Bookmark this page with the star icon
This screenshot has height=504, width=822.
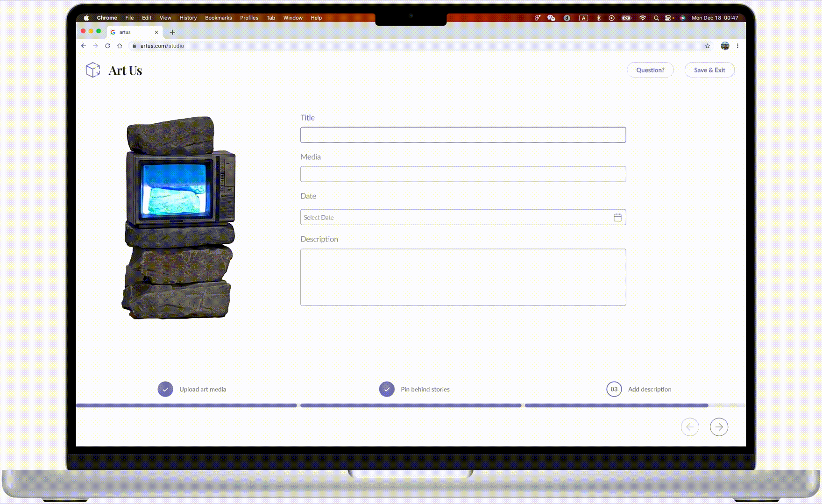pyautogui.click(x=708, y=46)
